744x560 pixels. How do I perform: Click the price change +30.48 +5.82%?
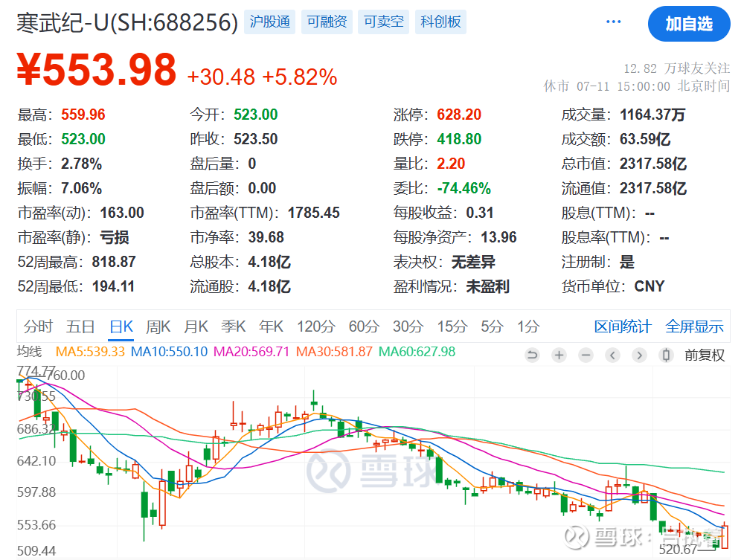[x=263, y=77]
